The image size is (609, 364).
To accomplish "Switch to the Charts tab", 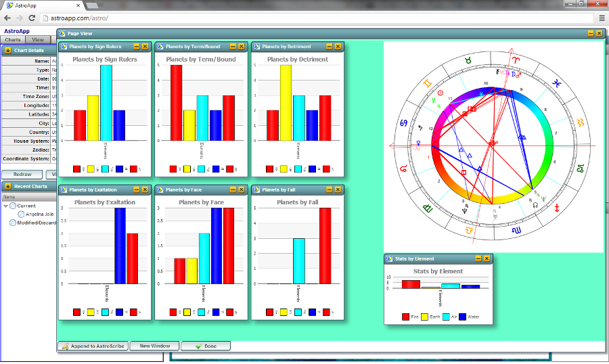I will coord(13,40).
